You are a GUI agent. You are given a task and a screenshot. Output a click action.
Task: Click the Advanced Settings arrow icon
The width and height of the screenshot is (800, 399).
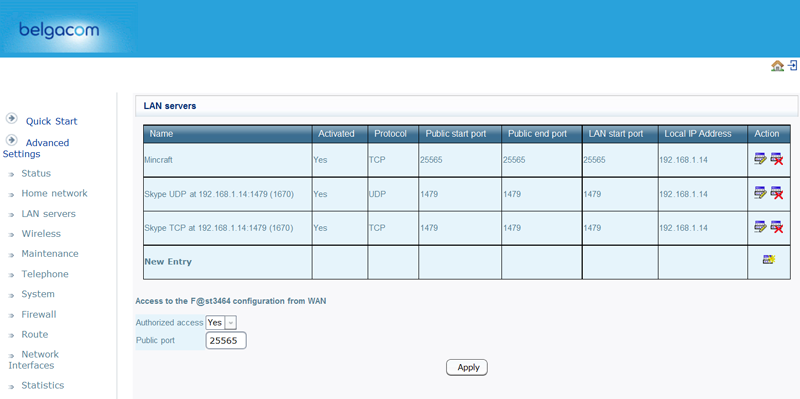click(12, 140)
